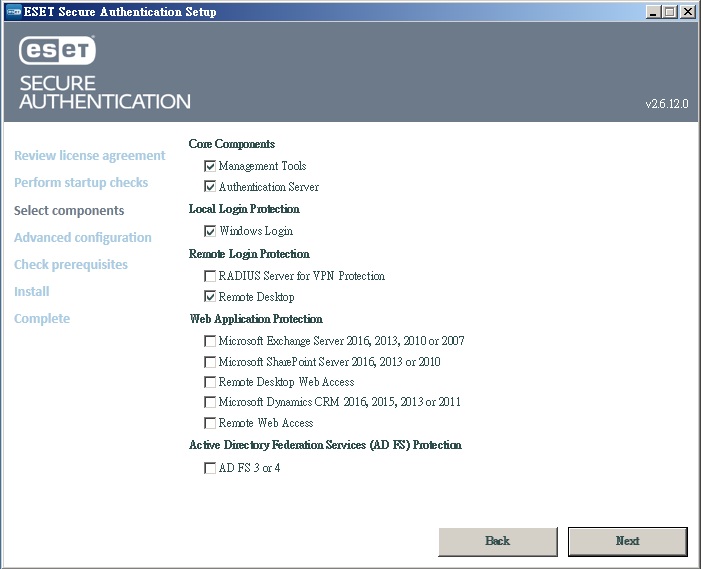Click the Install step in sidebar
The width and height of the screenshot is (701, 569).
coord(32,291)
